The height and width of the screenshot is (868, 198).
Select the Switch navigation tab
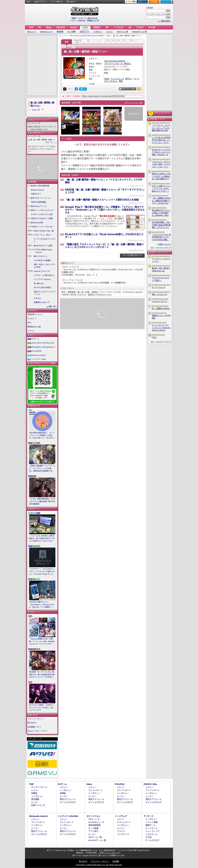(x=74, y=27)
